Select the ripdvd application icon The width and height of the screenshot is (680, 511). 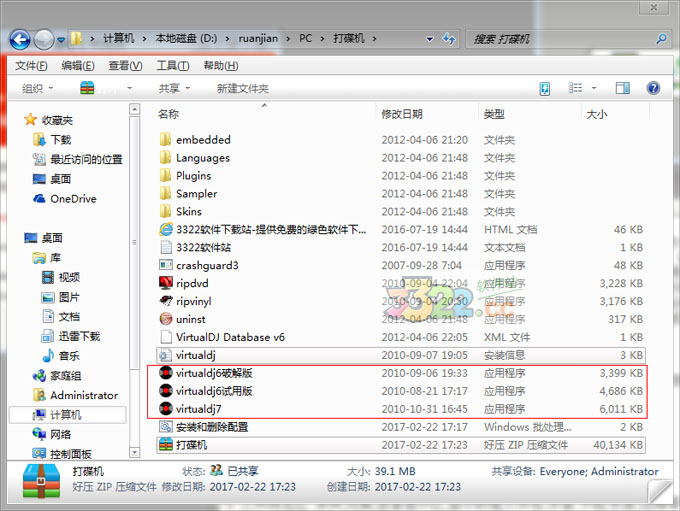(166, 283)
